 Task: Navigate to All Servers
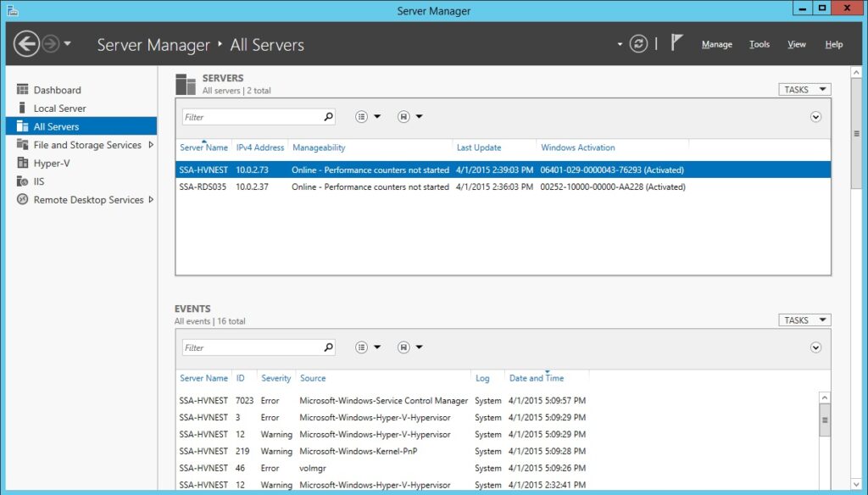pyautogui.click(x=54, y=125)
